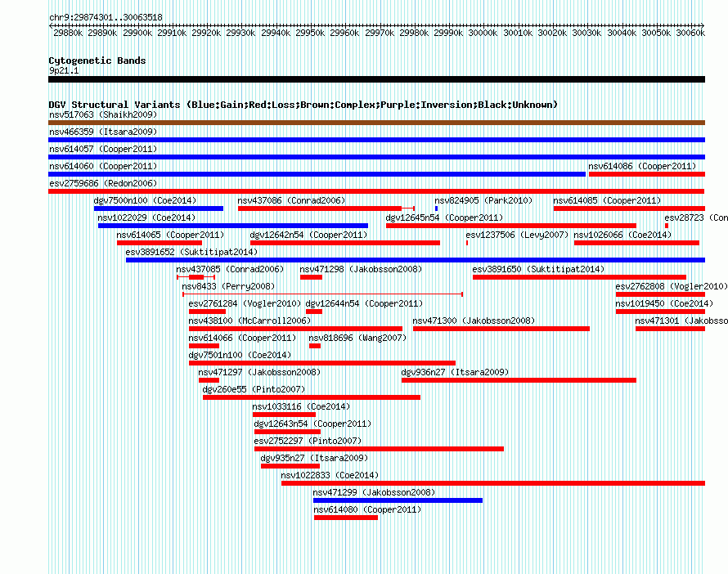This screenshot has height=574, width=728.
Task: Open dgv12644n54 (Cooper2011) label
Action: click(x=365, y=303)
